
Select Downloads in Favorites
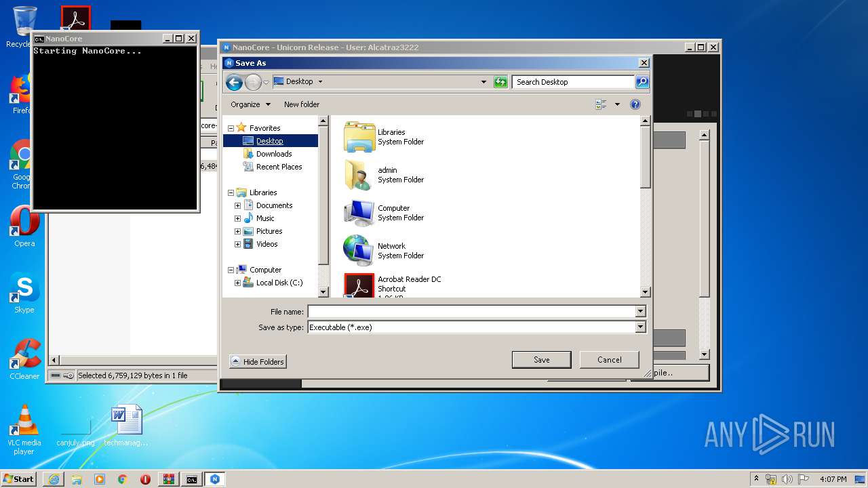(274, 154)
